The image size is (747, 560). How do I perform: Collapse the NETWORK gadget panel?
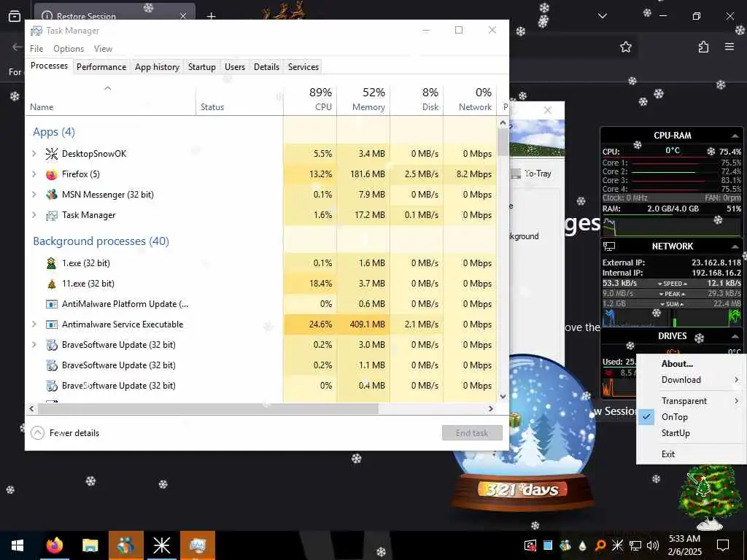(x=735, y=246)
